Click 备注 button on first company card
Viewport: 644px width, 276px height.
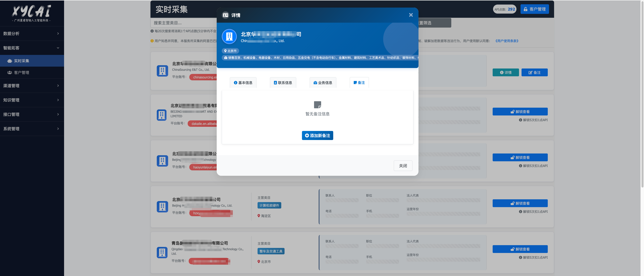click(x=534, y=72)
